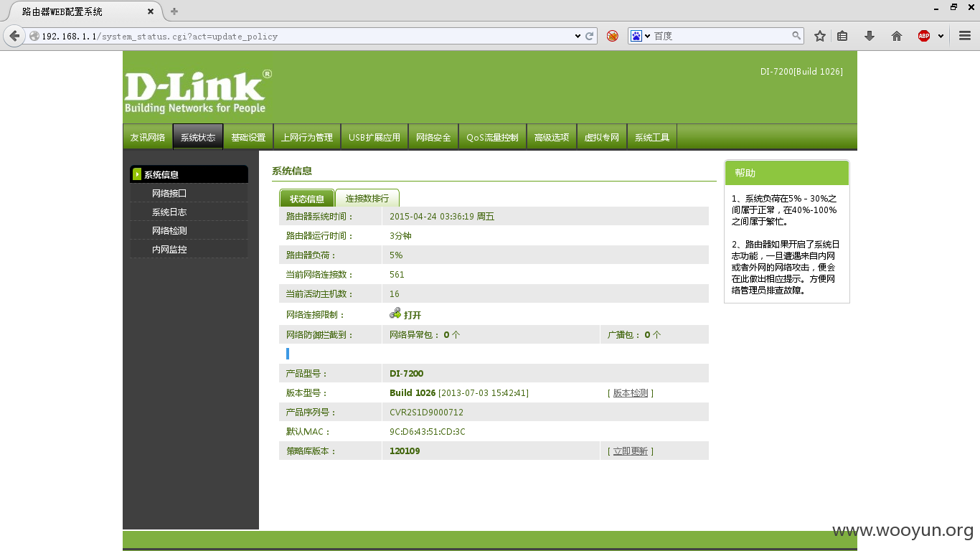Viewport: 980px width, 551px height.
Task: Open the 虚拟专网 menu
Action: pyautogui.click(x=602, y=137)
